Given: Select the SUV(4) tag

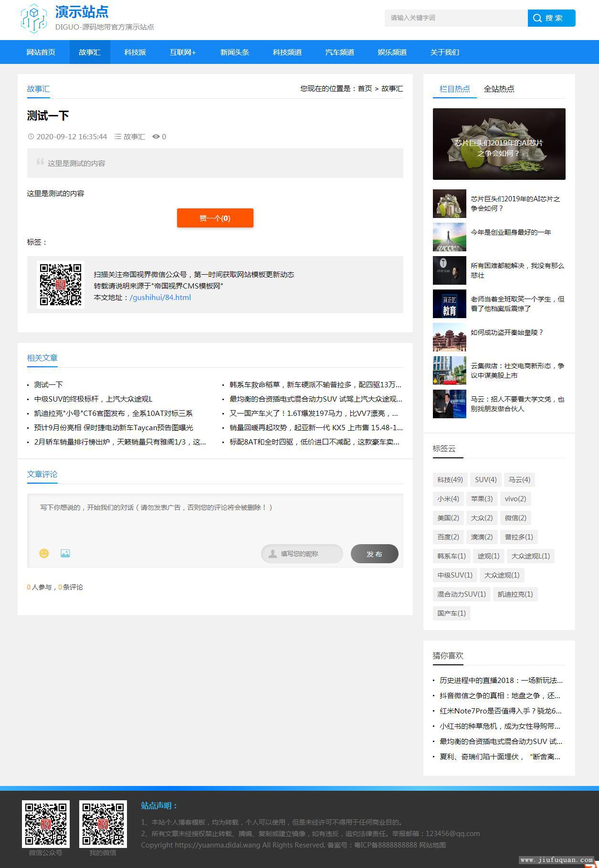Looking at the screenshot, I should click(485, 480).
